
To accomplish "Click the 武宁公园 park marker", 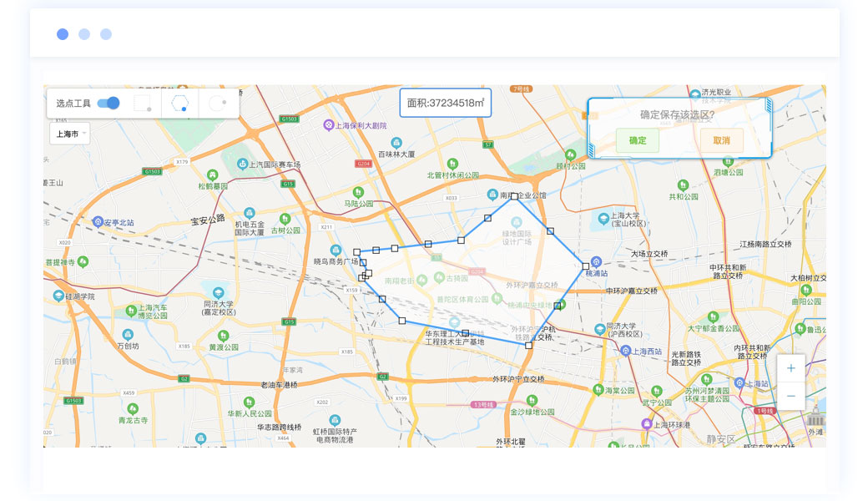I will [x=657, y=392].
